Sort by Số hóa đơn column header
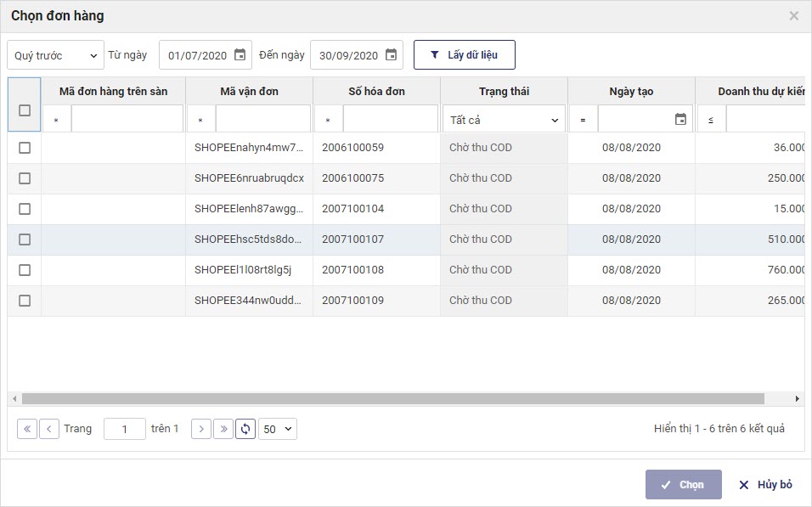The width and height of the screenshot is (812, 507). [x=376, y=91]
